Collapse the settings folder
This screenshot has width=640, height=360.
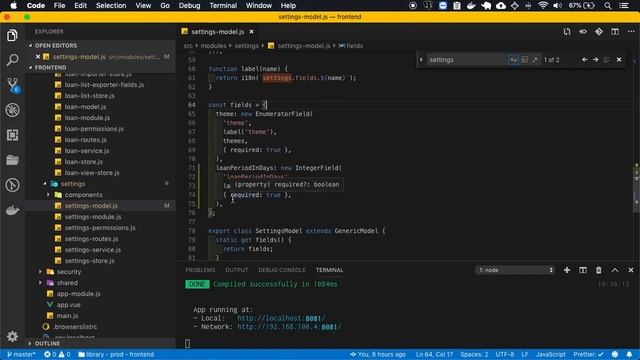coord(45,184)
